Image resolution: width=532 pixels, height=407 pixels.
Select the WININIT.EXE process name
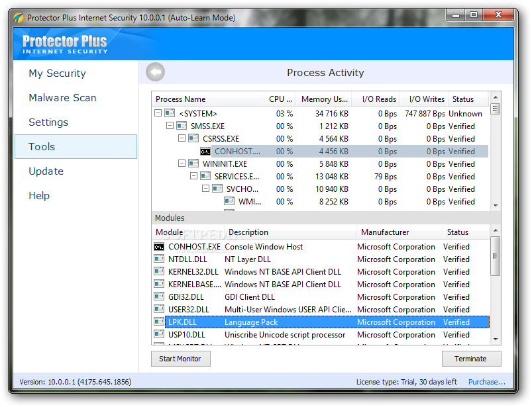click(225, 163)
